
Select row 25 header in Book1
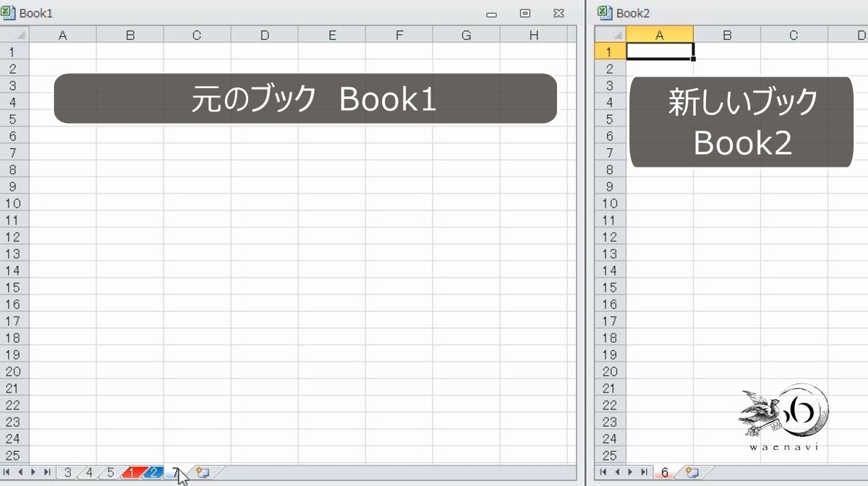coord(14,456)
